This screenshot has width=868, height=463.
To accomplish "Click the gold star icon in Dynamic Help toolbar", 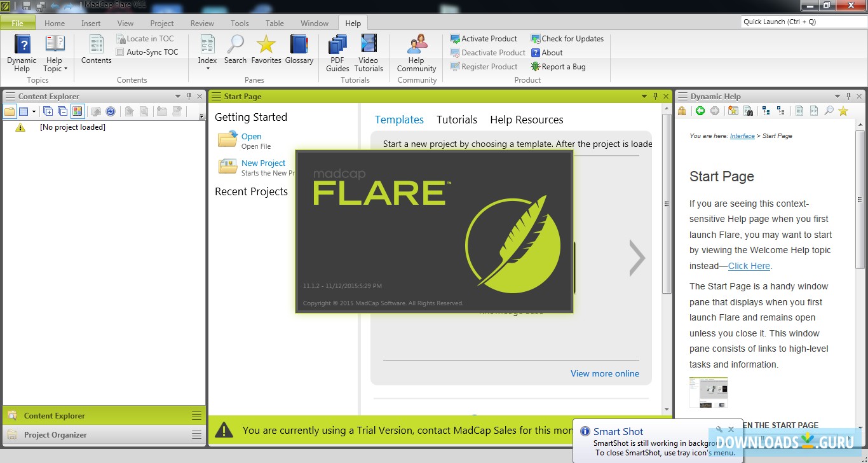I will tap(843, 111).
